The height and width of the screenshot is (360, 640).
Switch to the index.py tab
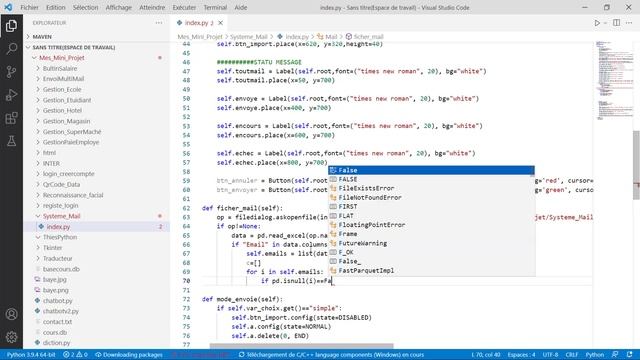coord(199,23)
